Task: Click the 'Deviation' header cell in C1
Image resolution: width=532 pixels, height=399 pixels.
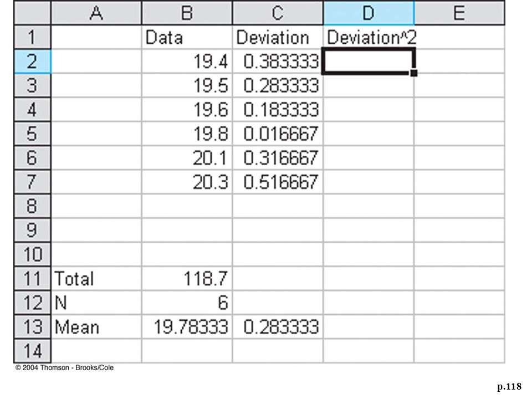Action: point(278,37)
